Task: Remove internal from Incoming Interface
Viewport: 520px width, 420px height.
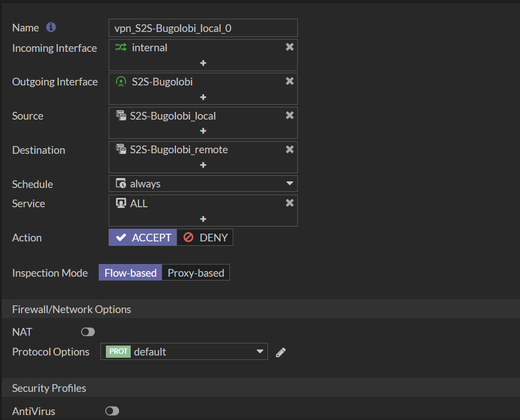Action: click(x=290, y=47)
